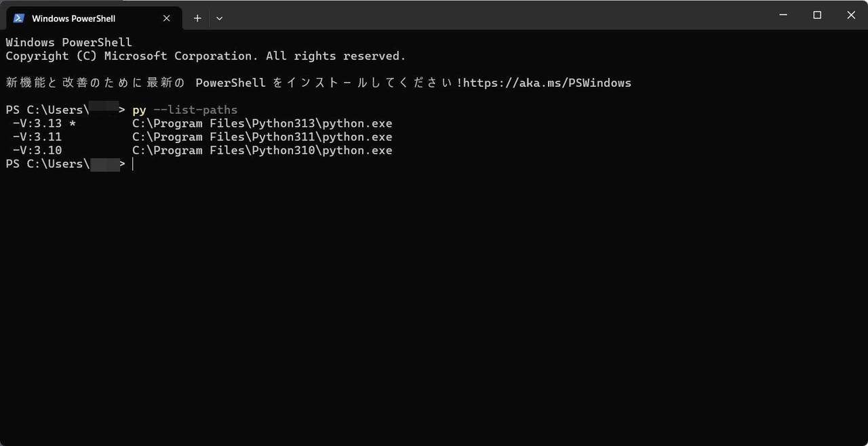868x446 pixels.
Task: Expand the new tab profile dropdown chevron
Action: 219,18
